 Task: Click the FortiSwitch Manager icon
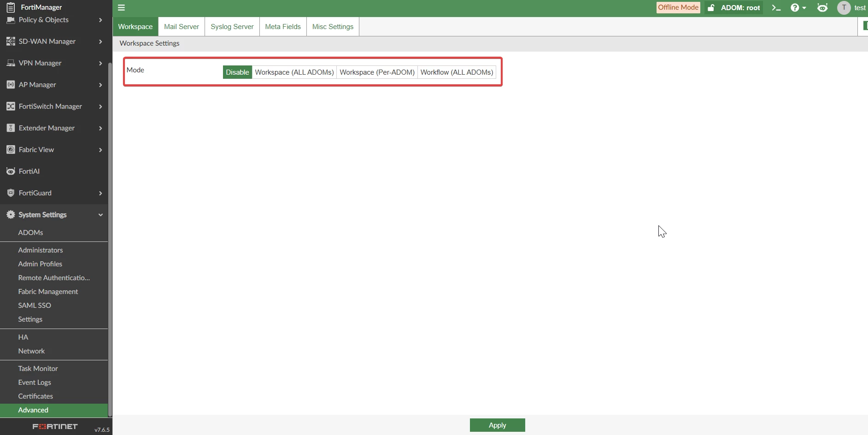pos(11,106)
